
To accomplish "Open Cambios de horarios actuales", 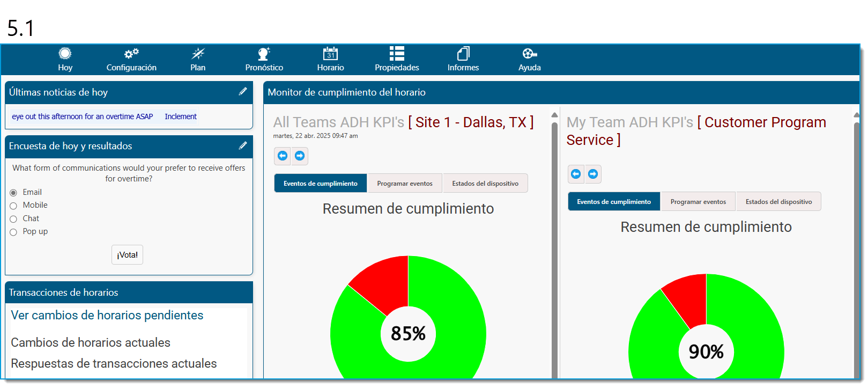I will pyautogui.click(x=91, y=342).
